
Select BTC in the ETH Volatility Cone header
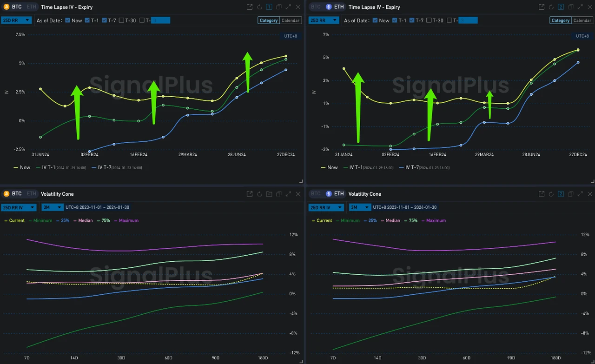316,194
